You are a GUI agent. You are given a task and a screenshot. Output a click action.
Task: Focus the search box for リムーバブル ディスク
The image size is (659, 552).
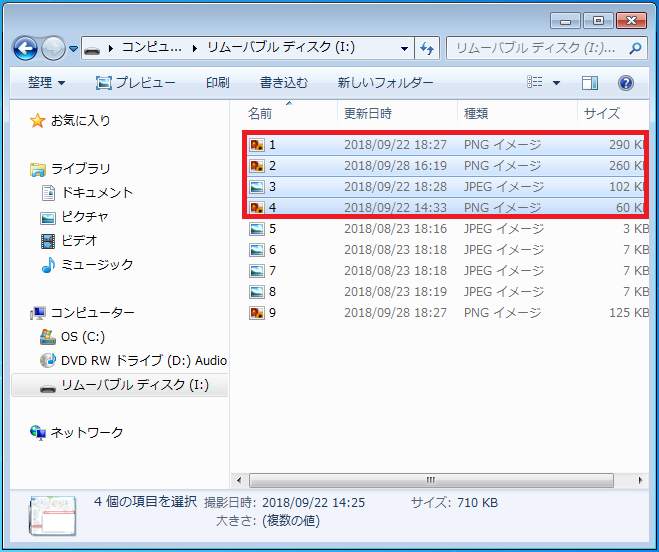tap(546, 48)
